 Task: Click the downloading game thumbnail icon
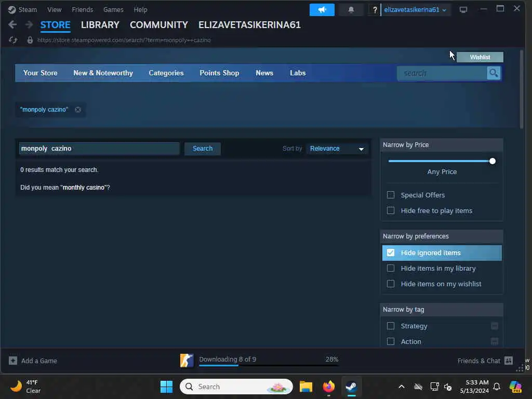187,361
